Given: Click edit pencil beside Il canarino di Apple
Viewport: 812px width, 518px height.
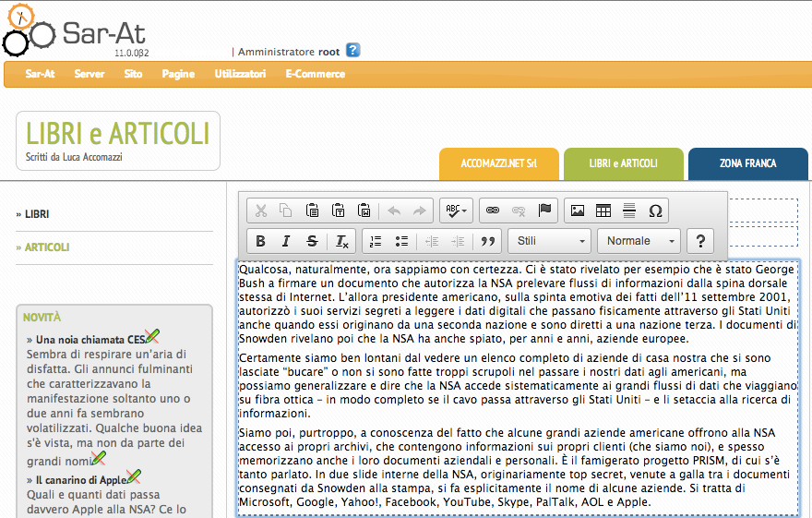Looking at the screenshot, I should coord(134,476).
